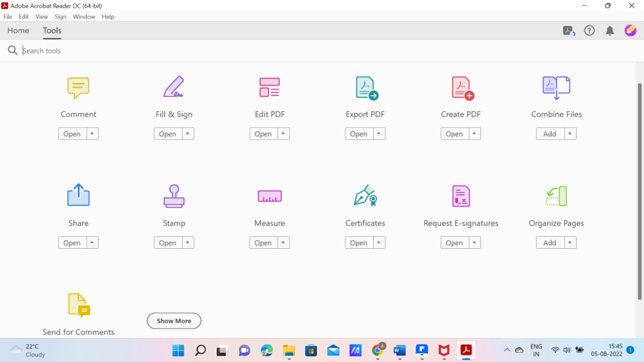Click the search magnifier icon beside Search tools

13,50
